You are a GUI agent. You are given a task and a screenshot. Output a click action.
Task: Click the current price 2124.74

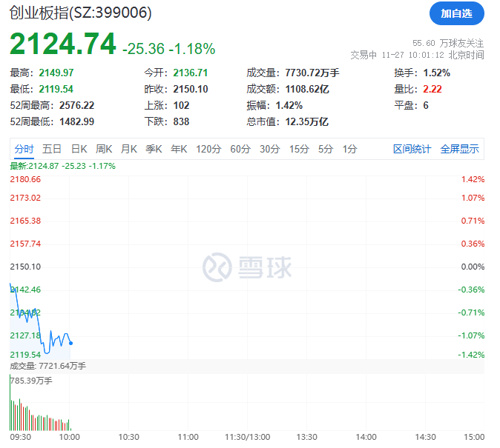click(x=63, y=44)
